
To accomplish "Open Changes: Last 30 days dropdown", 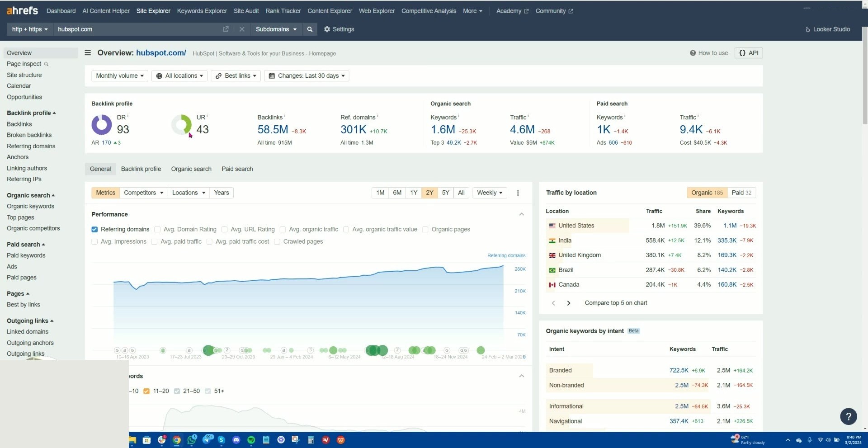I will pos(307,76).
